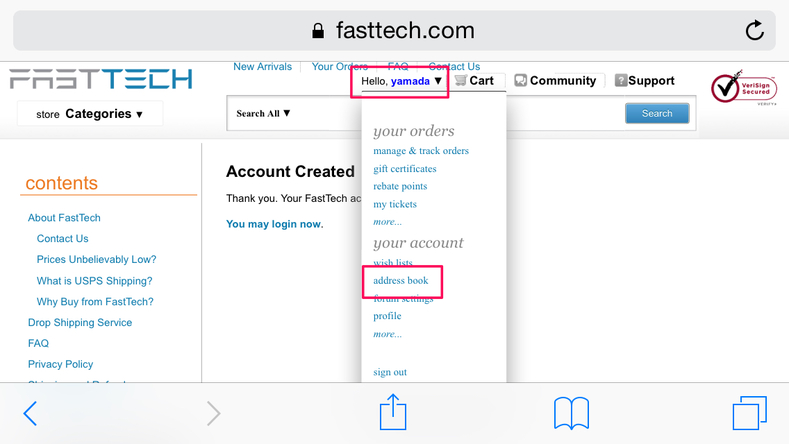Open Contact Us top navigation link
The height and width of the screenshot is (444, 789).
click(x=454, y=66)
